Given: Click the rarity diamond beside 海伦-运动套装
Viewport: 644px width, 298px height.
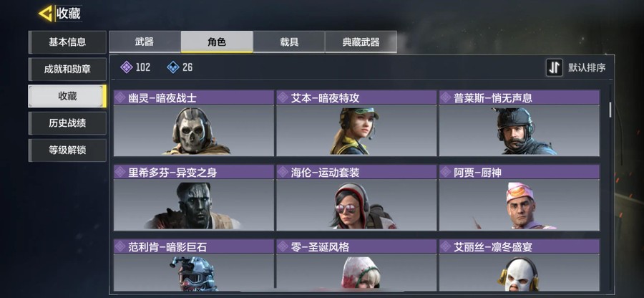Looking at the screenshot, I should click(283, 172).
